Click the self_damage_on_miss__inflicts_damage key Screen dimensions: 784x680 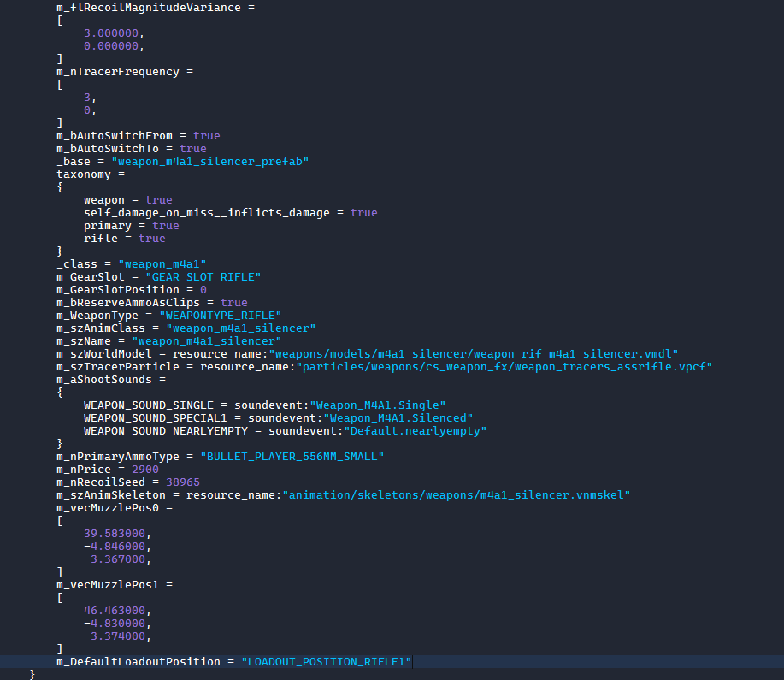(209, 213)
